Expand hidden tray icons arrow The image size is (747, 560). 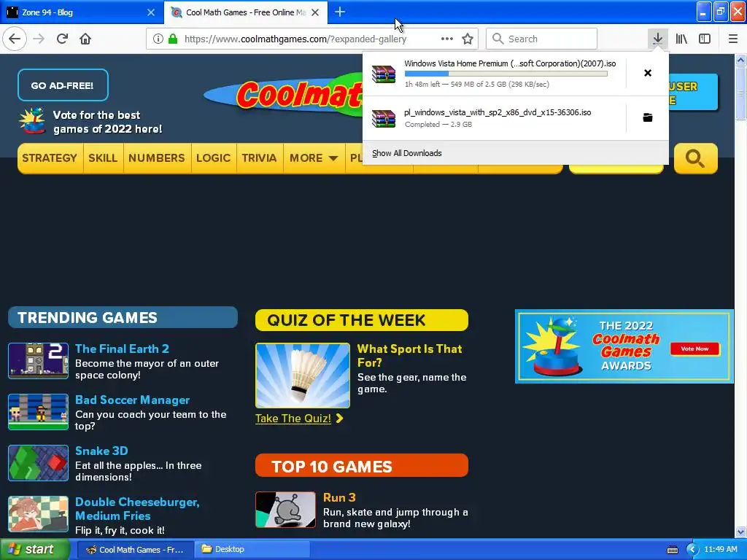point(692,550)
